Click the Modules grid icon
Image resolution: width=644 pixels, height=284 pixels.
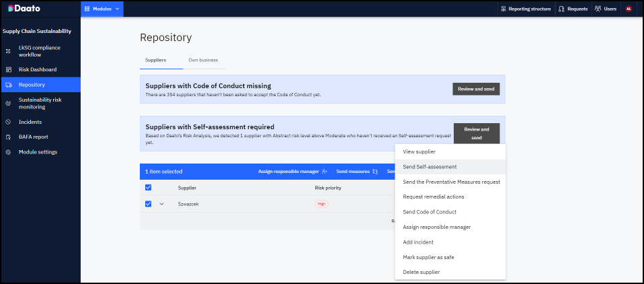[x=87, y=9]
